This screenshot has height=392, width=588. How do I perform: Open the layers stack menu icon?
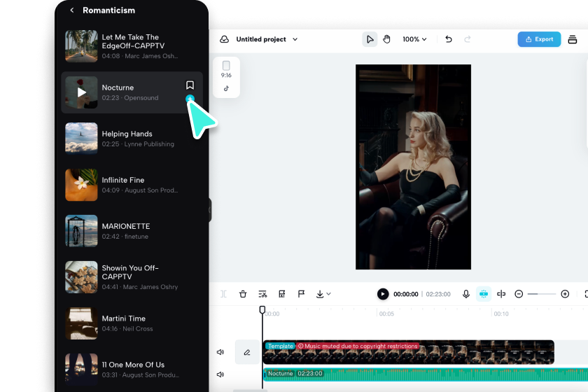tap(573, 39)
